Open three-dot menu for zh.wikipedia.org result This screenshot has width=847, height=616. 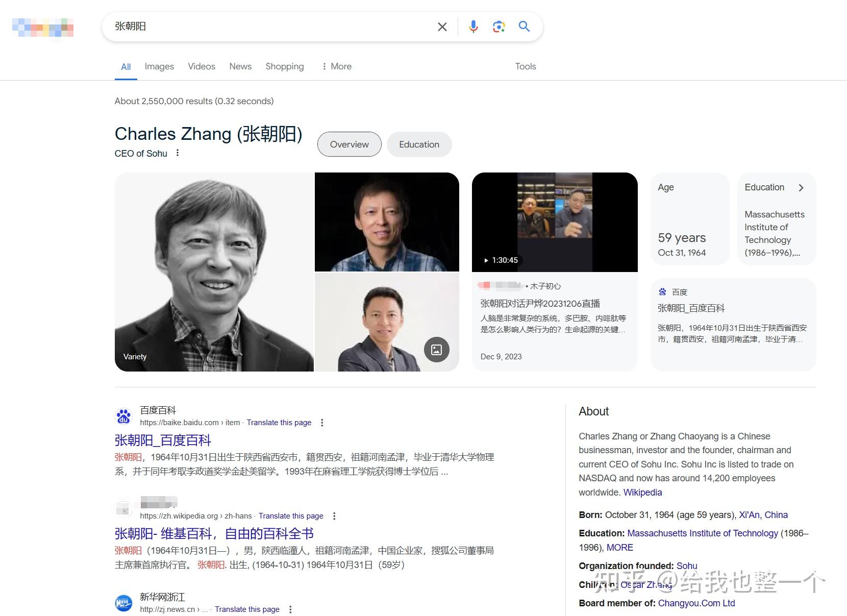[334, 516]
